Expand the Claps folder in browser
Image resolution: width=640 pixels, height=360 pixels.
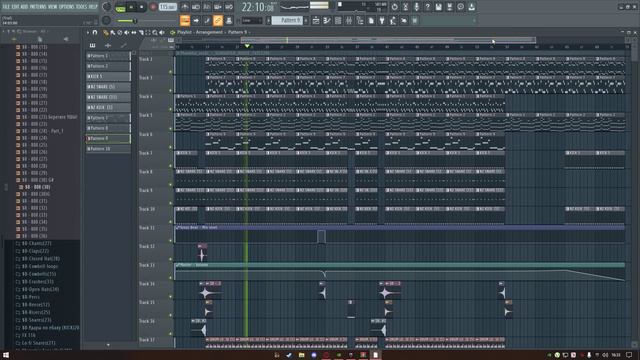(32, 251)
